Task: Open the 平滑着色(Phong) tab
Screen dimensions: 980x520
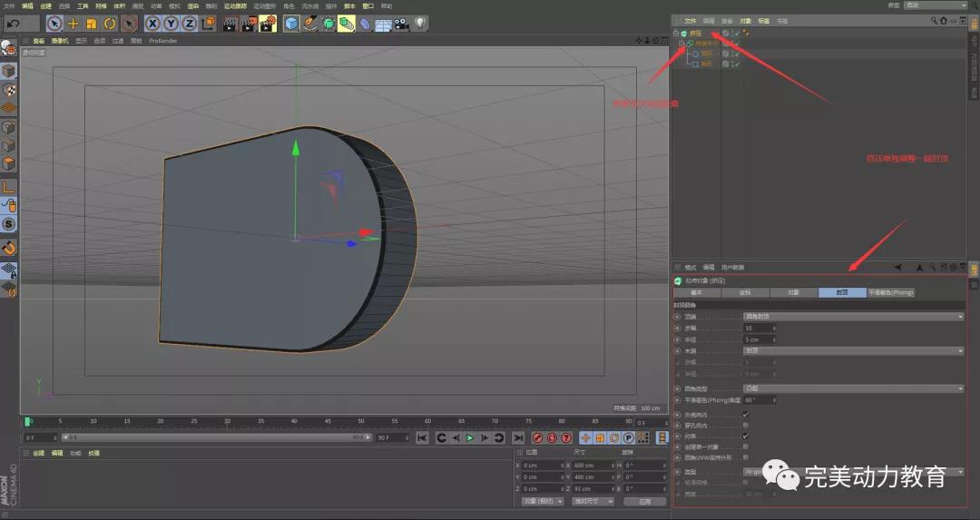Action: [890, 293]
